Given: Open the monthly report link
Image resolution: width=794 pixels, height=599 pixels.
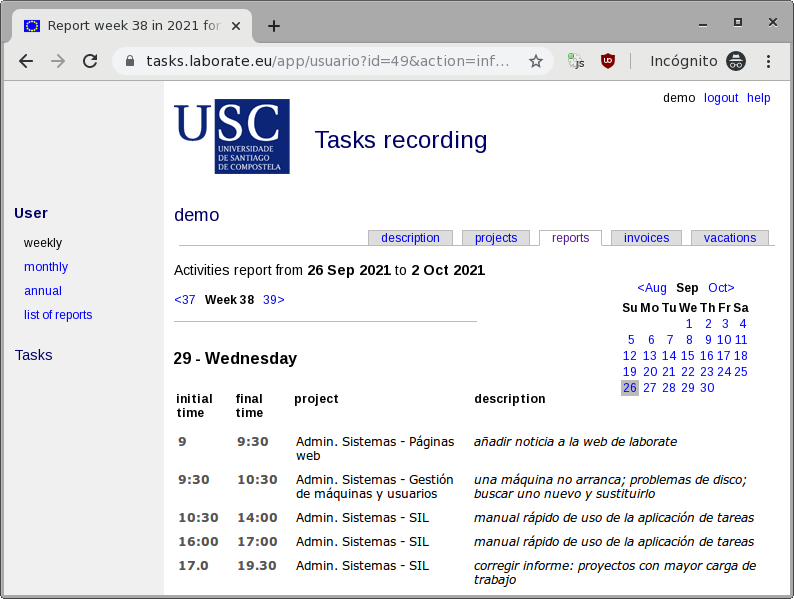Looking at the screenshot, I should pyautogui.click(x=46, y=267).
